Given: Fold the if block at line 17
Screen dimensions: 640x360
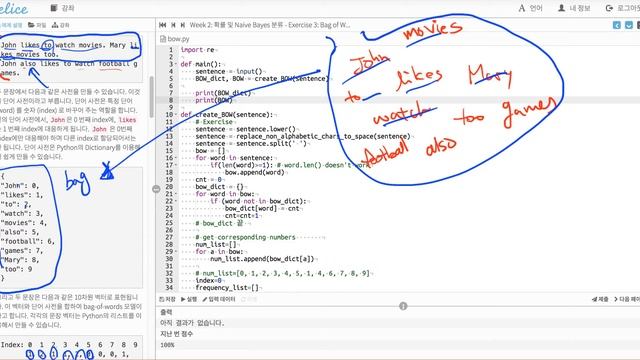Looking at the screenshot, I should pyautogui.click(x=176, y=165).
